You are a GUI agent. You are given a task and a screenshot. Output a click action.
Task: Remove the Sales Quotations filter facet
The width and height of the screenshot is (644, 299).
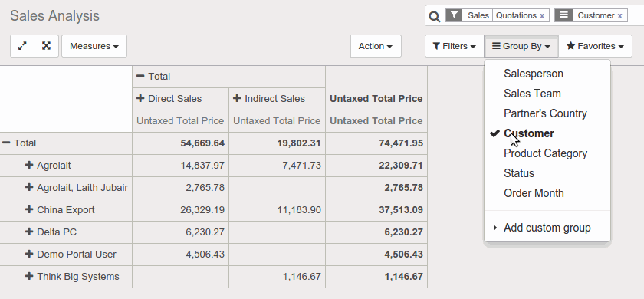click(x=542, y=15)
